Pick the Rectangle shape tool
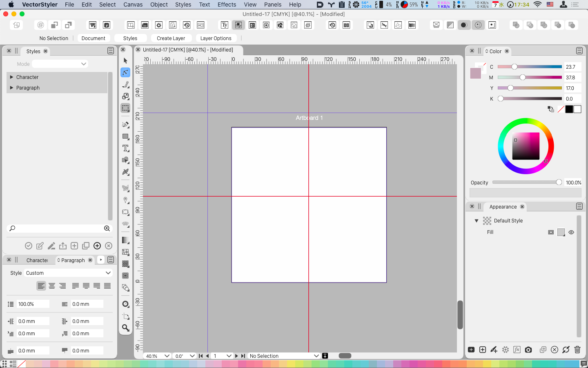 pos(125,137)
